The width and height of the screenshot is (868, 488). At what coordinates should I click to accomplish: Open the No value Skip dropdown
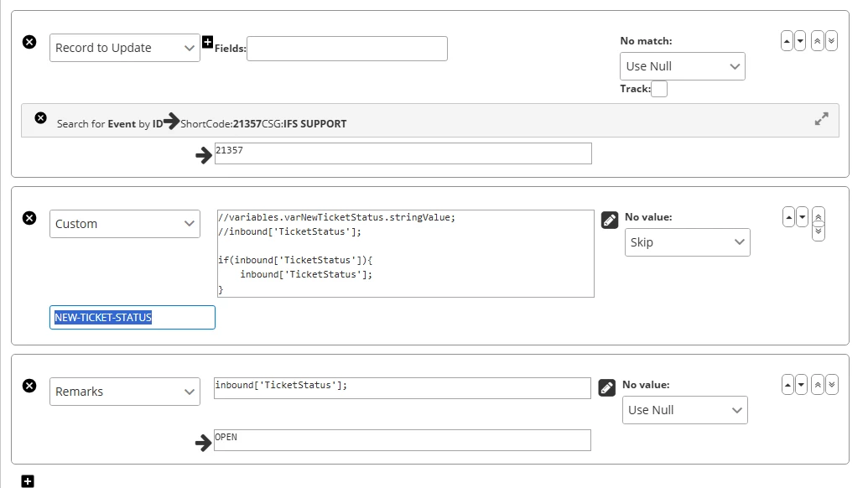click(687, 242)
